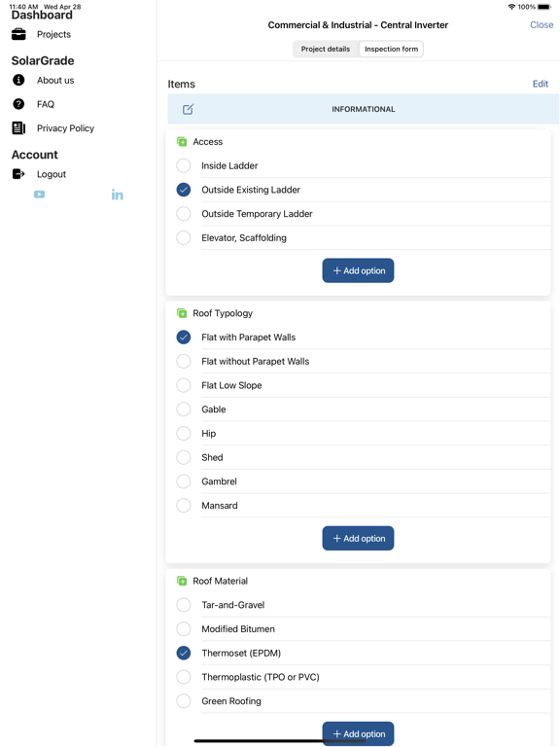
Task: Click the green add icon beside Roof Typology
Action: click(182, 313)
